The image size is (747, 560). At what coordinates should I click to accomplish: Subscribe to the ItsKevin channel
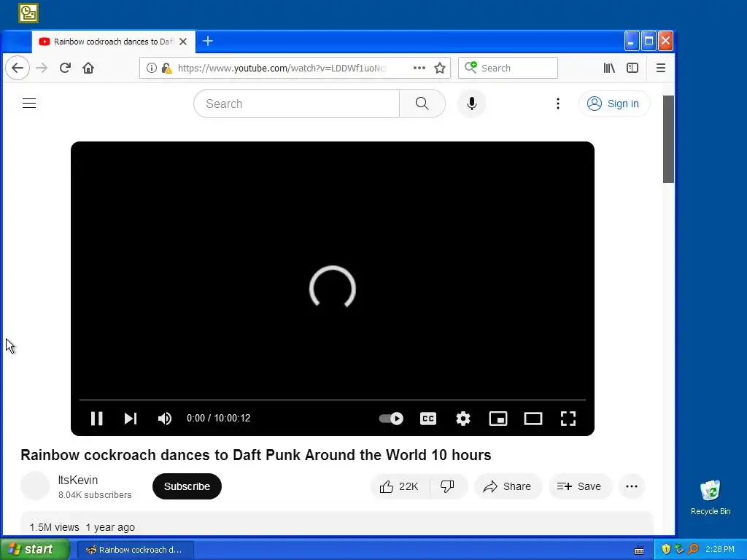187,486
